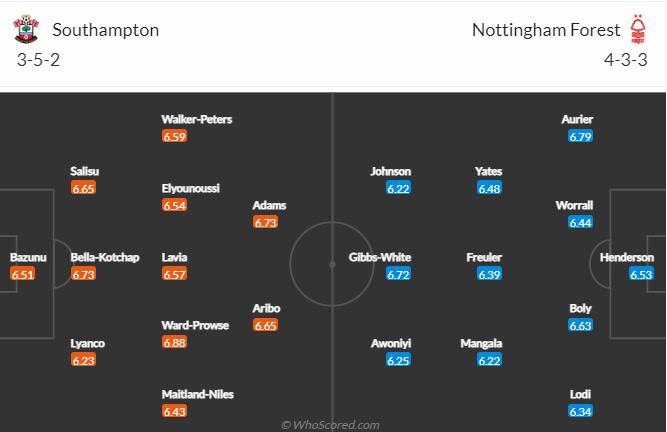Click the WhoScored.com watermark text
This screenshot has width=667, height=432.
tap(330, 425)
